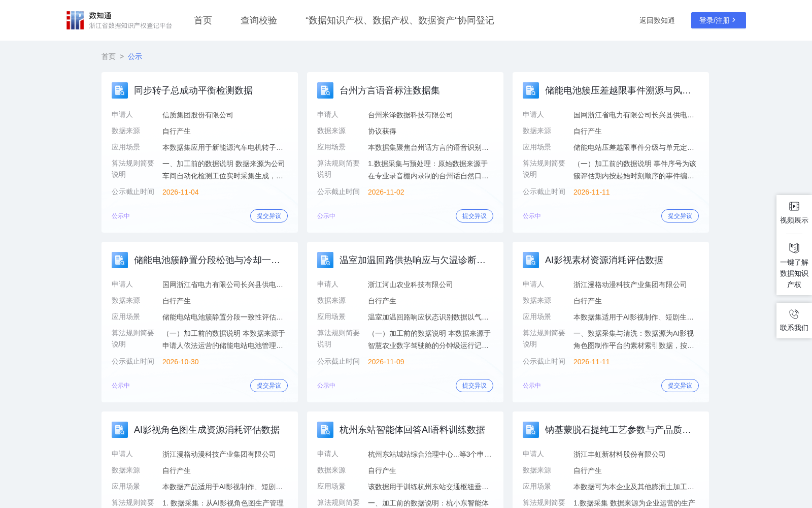Click the document icon of 储能电池簇压差越限事件溯源 card
The height and width of the screenshot is (508, 812).
531,90
